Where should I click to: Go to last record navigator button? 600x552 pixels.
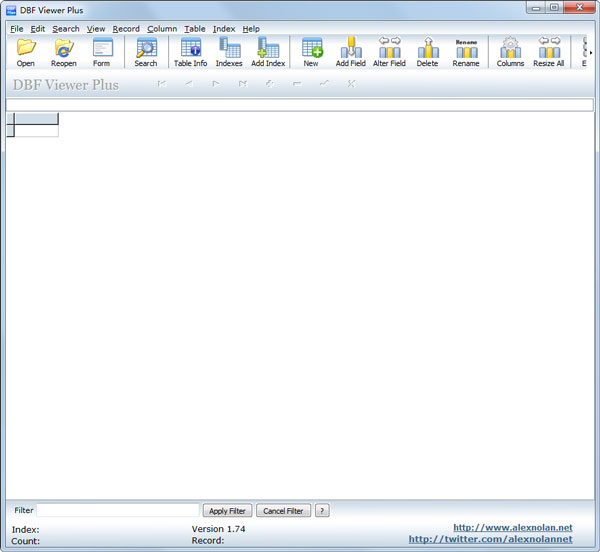243,84
